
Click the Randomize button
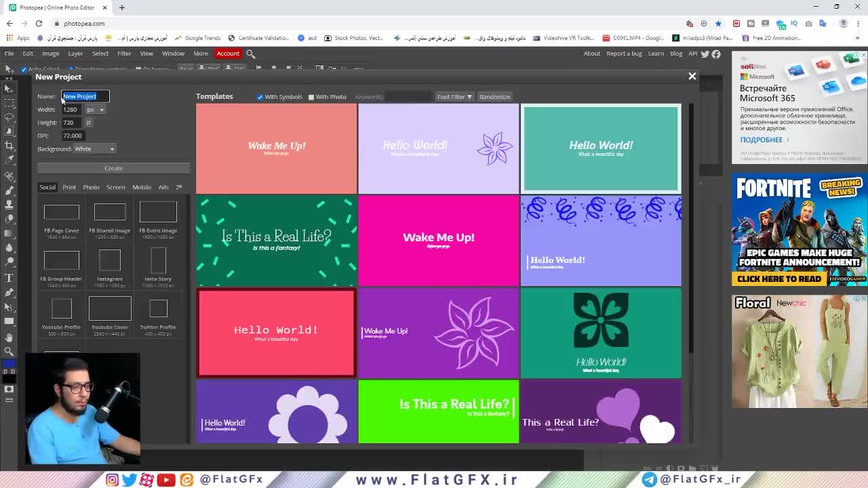pyautogui.click(x=494, y=97)
